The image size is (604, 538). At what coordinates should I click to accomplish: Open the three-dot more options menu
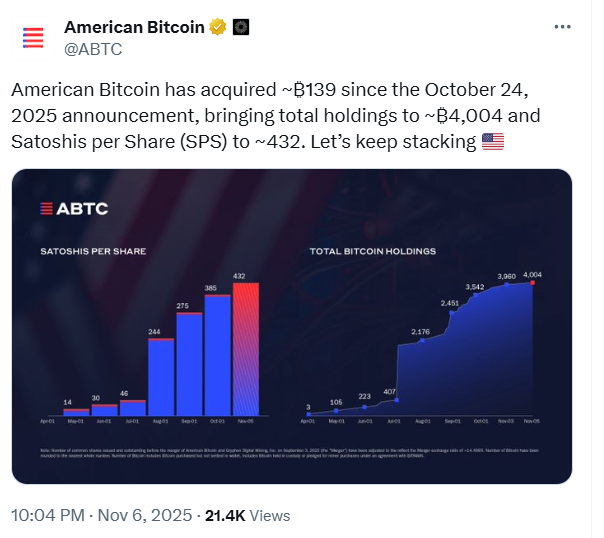click(x=563, y=27)
